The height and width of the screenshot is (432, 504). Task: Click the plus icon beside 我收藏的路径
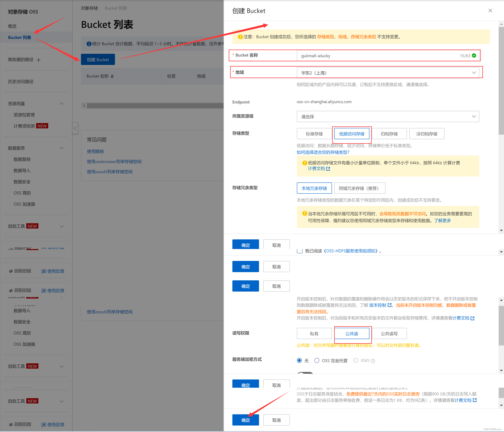38,60
